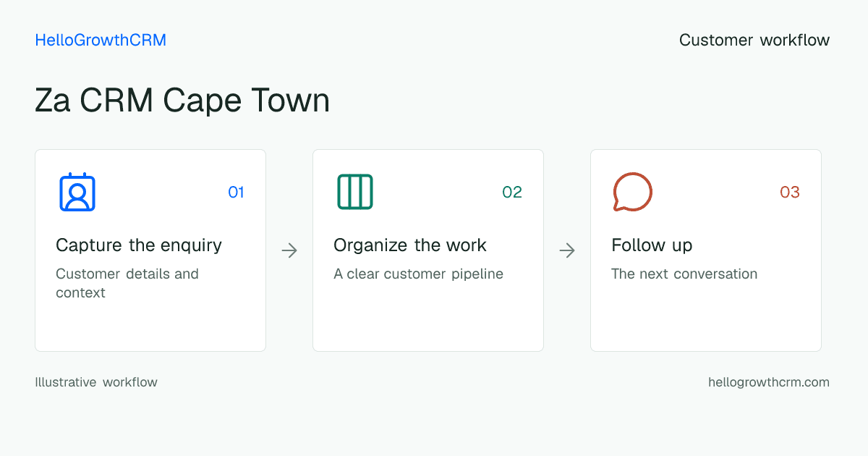868x456 pixels.
Task: Visit the hellogrowthcrm.com link
Action: point(769,382)
